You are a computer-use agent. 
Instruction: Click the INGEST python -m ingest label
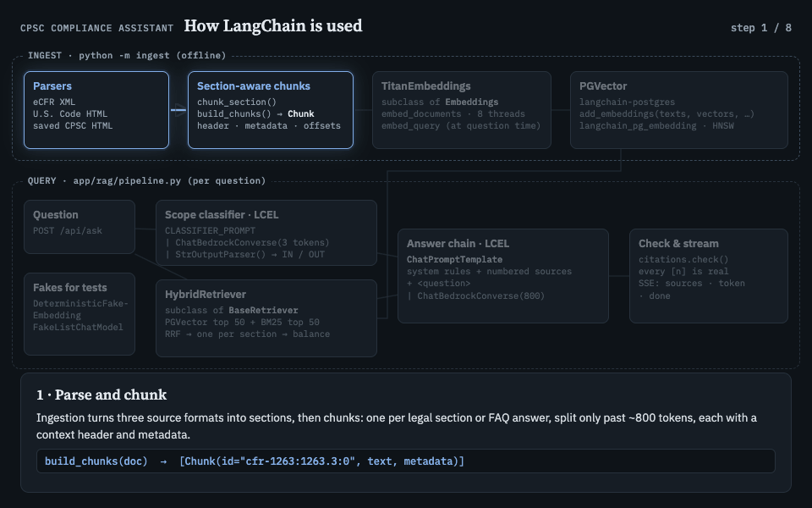click(127, 56)
